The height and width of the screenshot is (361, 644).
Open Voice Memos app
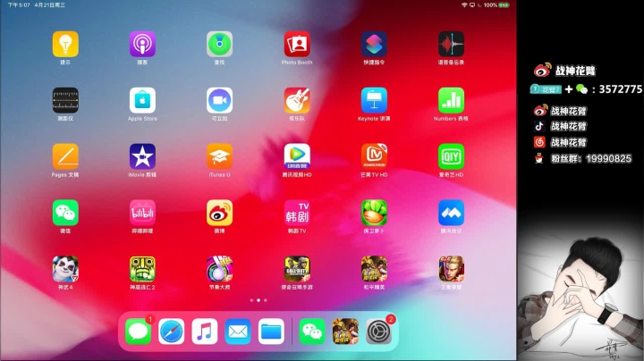coord(452,44)
